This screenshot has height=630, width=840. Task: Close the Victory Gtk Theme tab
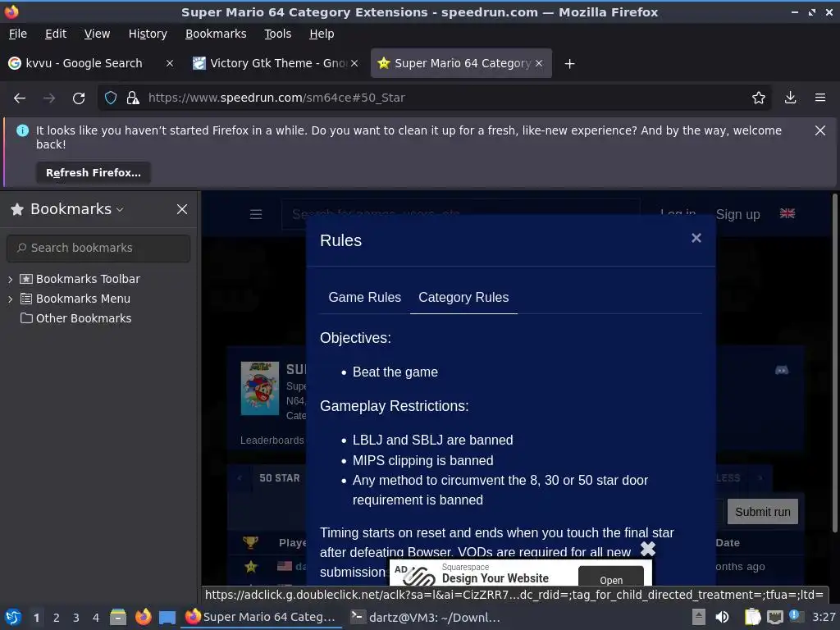pyautogui.click(x=354, y=63)
